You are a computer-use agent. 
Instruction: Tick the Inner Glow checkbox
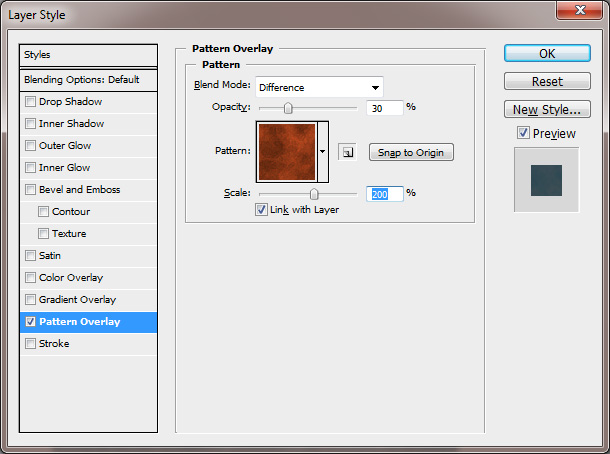click(30, 167)
